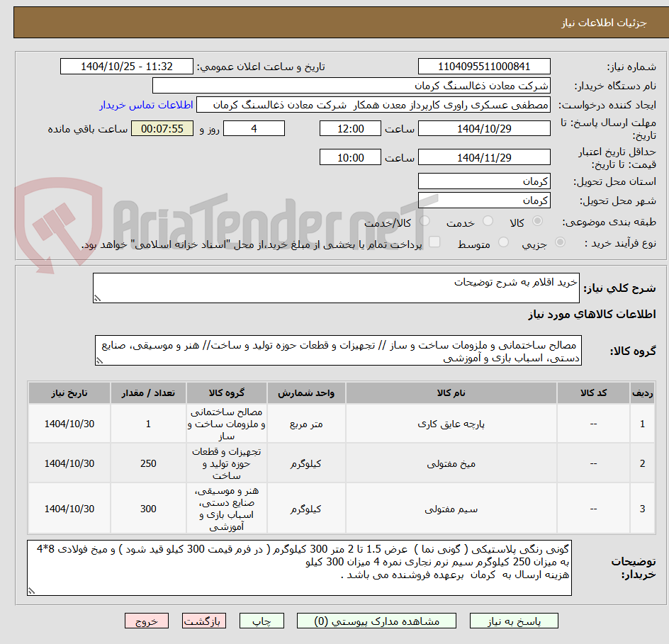Select the متوسط purchase type radio

[503, 242]
